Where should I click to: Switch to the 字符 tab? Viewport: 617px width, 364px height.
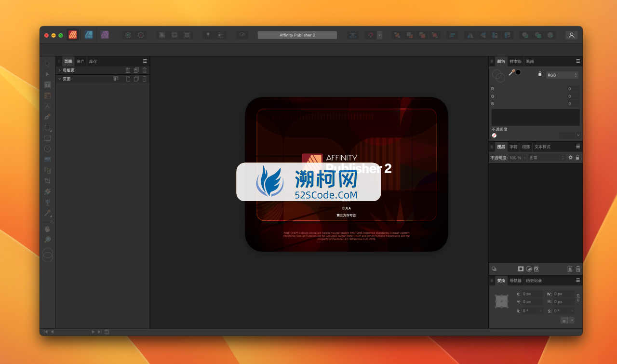(x=514, y=147)
